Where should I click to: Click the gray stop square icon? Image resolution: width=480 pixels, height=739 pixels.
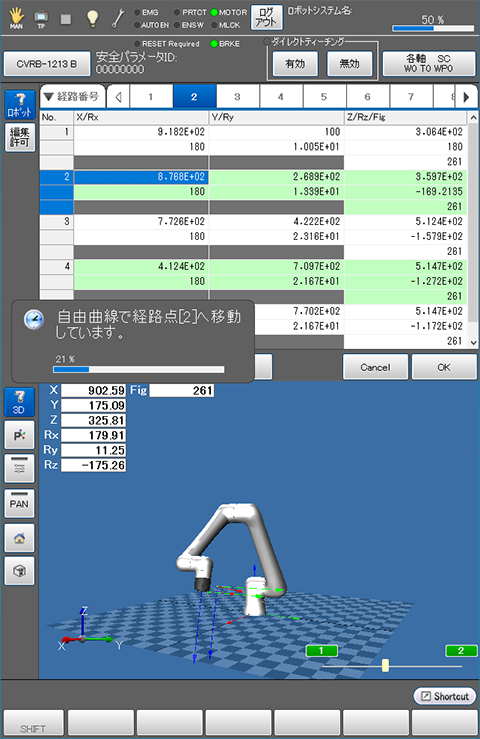point(66,19)
